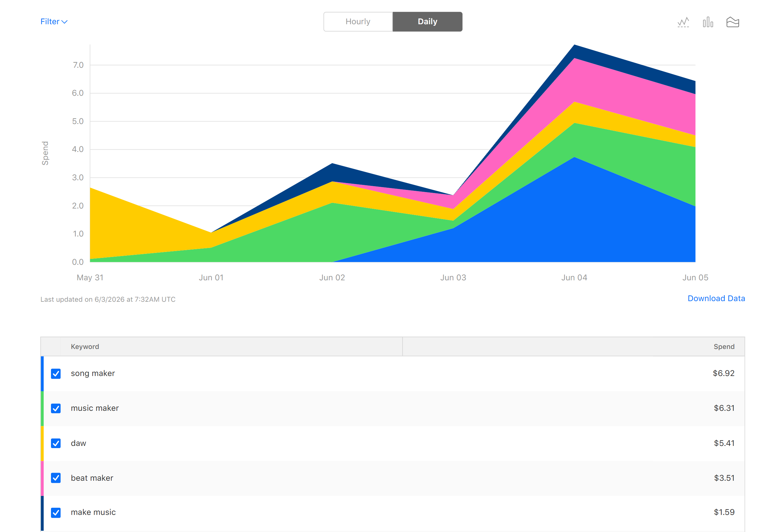Click the $5.41 spend value
Viewport: 772px width, 532px height.
click(724, 443)
